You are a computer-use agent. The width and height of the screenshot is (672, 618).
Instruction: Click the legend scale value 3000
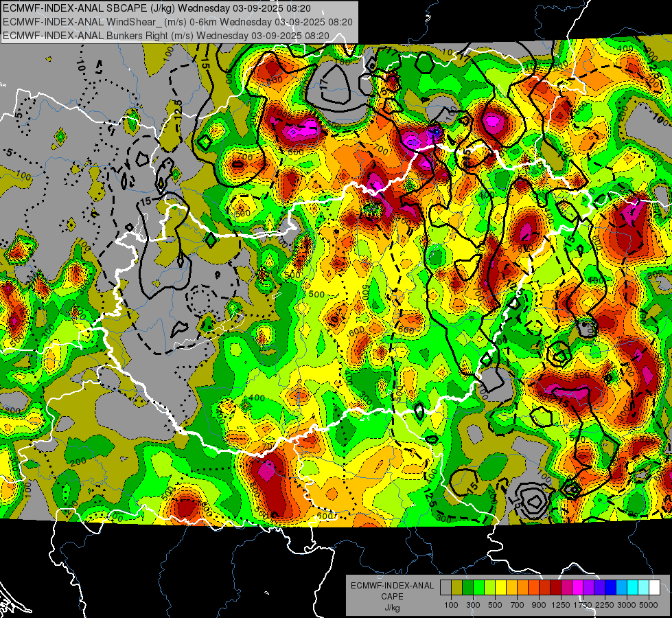click(627, 605)
